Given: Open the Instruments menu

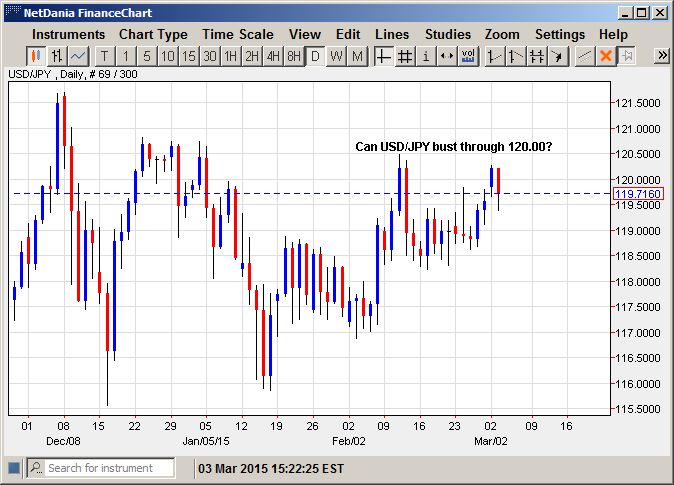Looking at the screenshot, I should pyautogui.click(x=68, y=34).
